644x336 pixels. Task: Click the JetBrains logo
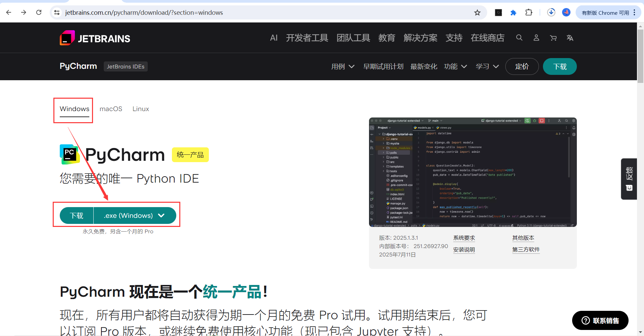pos(95,38)
